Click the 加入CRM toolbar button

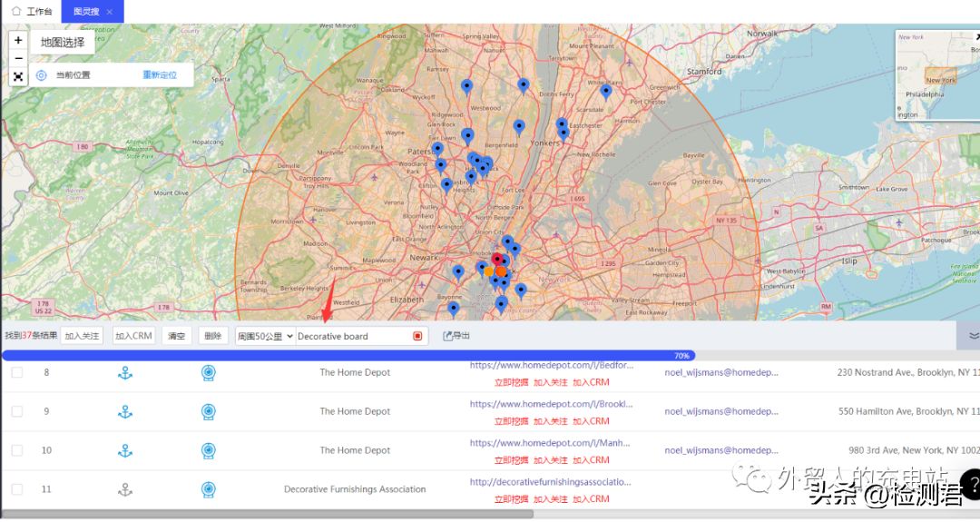pos(133,336)
